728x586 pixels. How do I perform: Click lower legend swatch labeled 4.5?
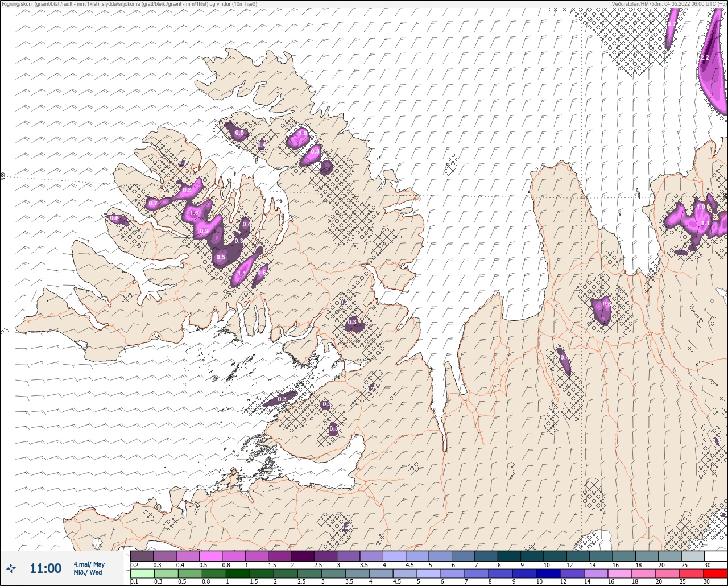pyautogui.click(x=404, y=573)
